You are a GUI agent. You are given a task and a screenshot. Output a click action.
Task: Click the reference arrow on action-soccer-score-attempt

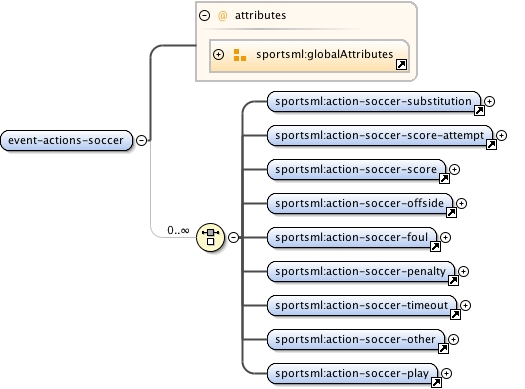point(491,145)
